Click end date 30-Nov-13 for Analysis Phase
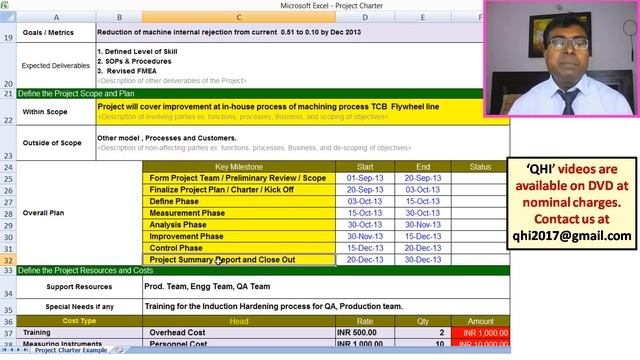Viewport: 640px width, 360px height. pos(423,225)
